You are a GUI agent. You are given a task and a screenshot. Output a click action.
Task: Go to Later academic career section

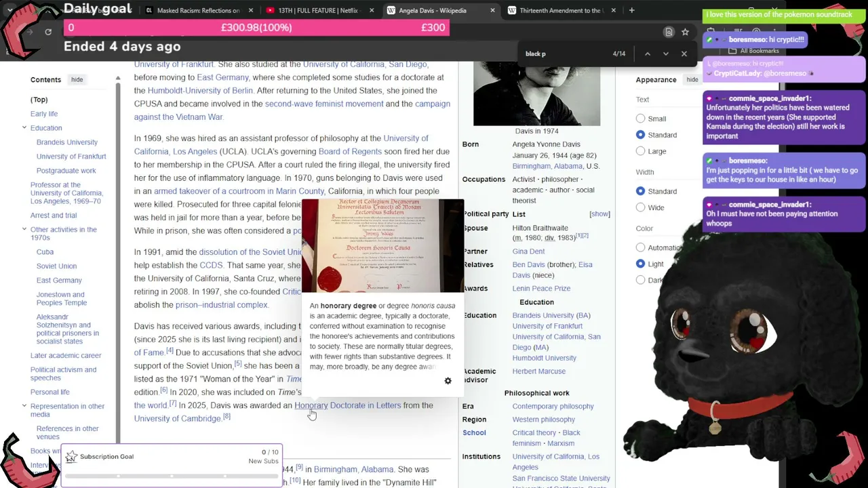pyautogui.click(x=66, y=355)
